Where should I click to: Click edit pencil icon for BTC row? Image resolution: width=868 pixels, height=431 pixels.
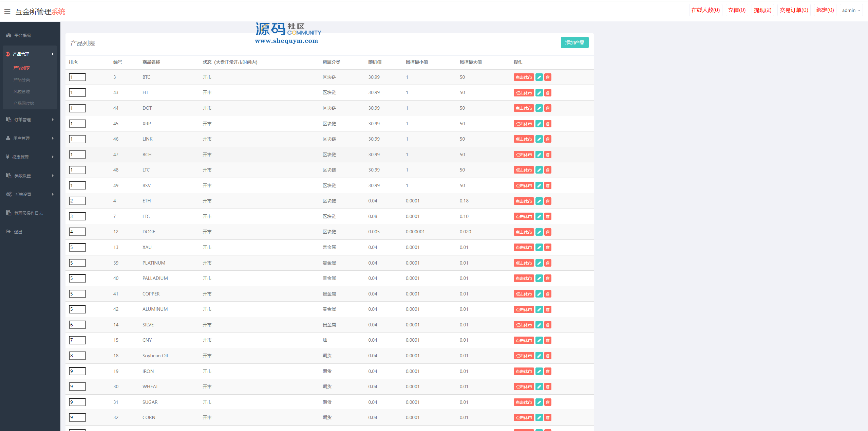point(539,77)
